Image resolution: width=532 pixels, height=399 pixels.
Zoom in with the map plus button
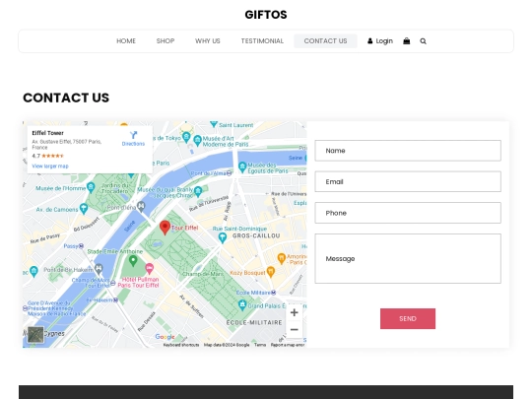295,312
